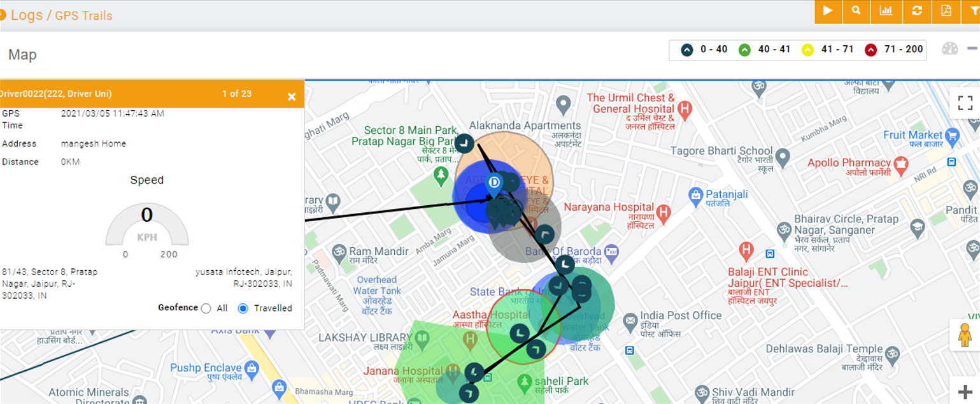Image resolution: width=980 pixels, height=404 pixels.
Task: Click the Logs breadcrumb link
Action: [x=27, y=15]
